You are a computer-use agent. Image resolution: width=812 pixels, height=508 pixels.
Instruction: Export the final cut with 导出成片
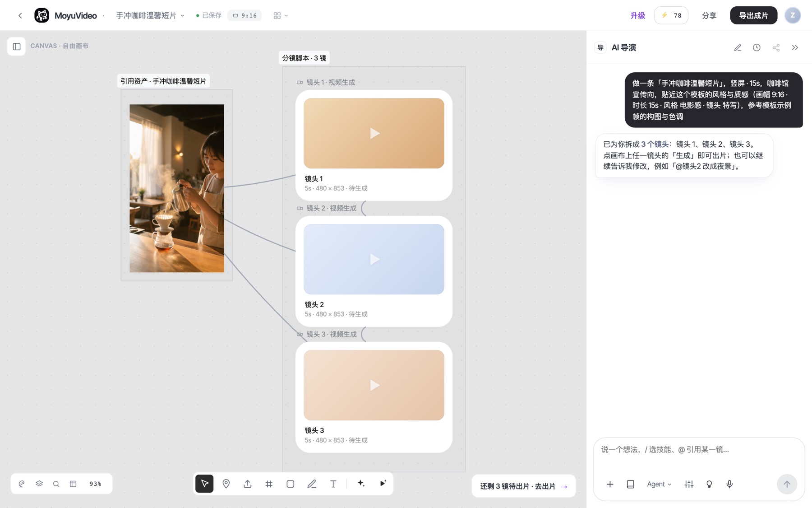[753, 15]
